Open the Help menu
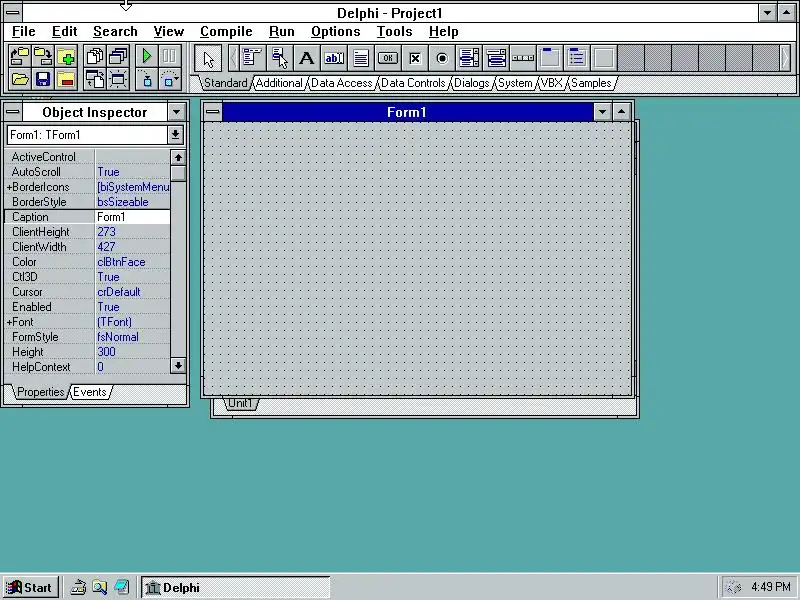Image resolution: width=800 pixels, height=600 pixels. point(443,32)
